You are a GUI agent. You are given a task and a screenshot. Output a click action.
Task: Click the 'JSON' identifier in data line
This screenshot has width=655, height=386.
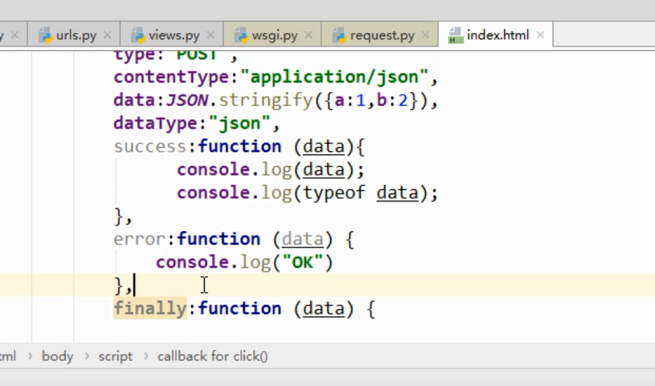point(187,100)
